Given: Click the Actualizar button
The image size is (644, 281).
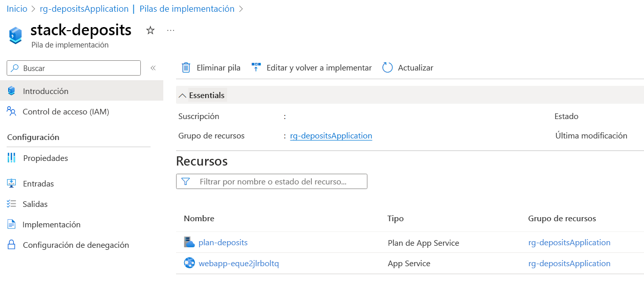Looking at the screenshot, I should pos(408,67).
